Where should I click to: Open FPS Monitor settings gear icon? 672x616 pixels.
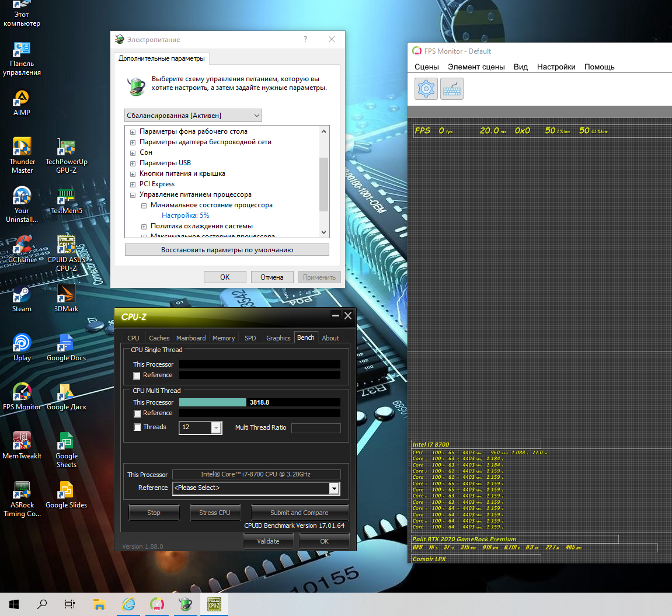[x=426, y=89]
